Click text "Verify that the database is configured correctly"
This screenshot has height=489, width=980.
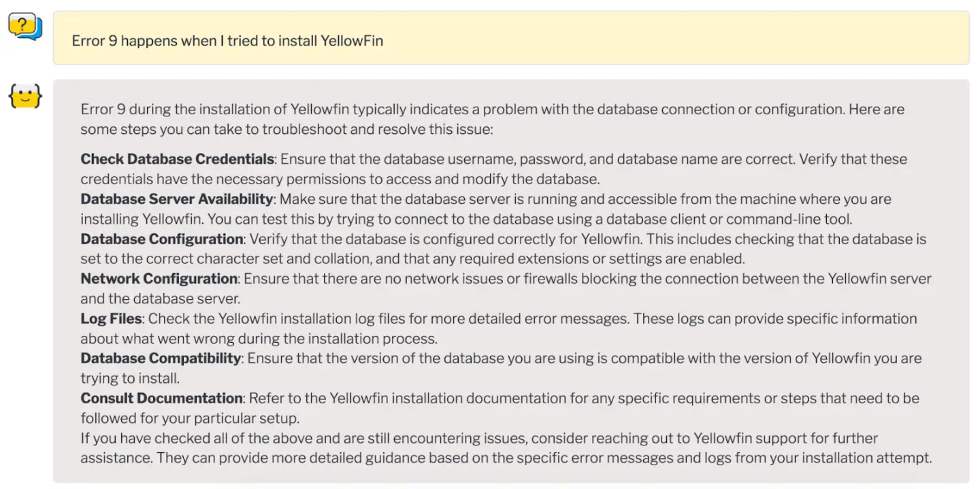(395, 239)
